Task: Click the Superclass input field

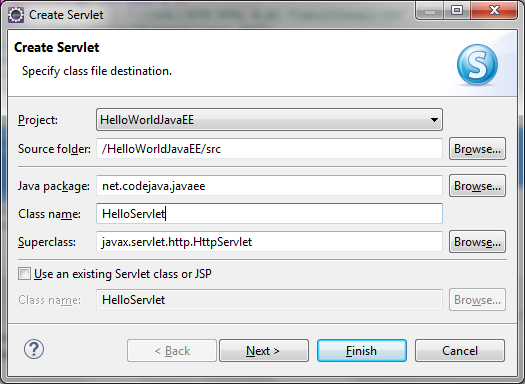Action: tap(269, 241)
